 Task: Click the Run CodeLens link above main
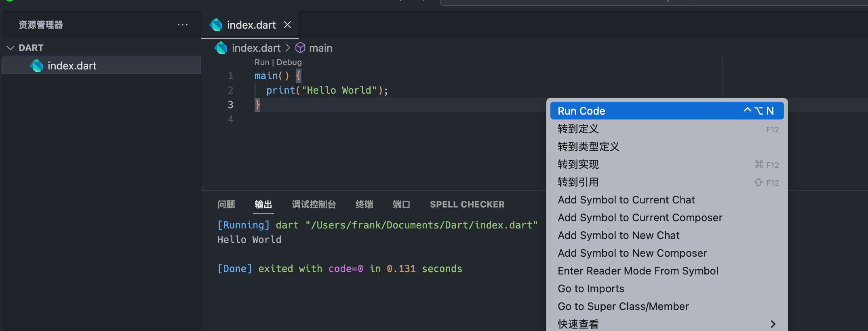pyautogui.click(x=262, y=62)
